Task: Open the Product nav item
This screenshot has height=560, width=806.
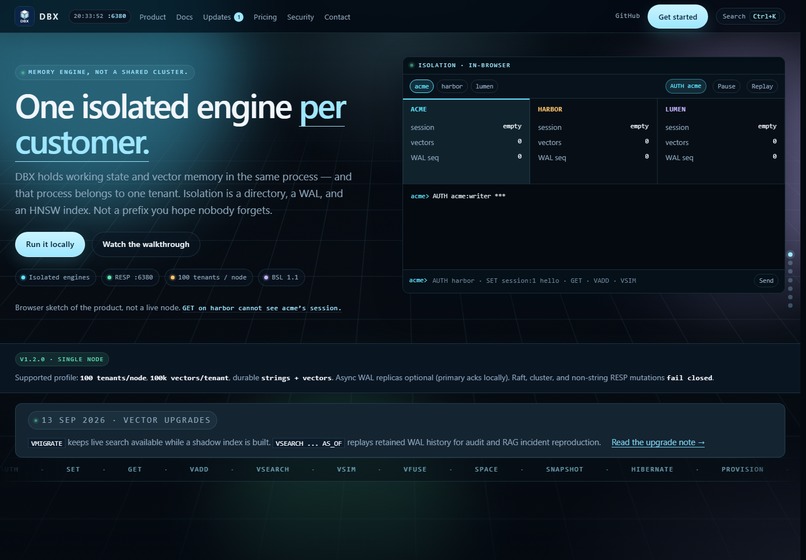Action: tap(153, 17)
